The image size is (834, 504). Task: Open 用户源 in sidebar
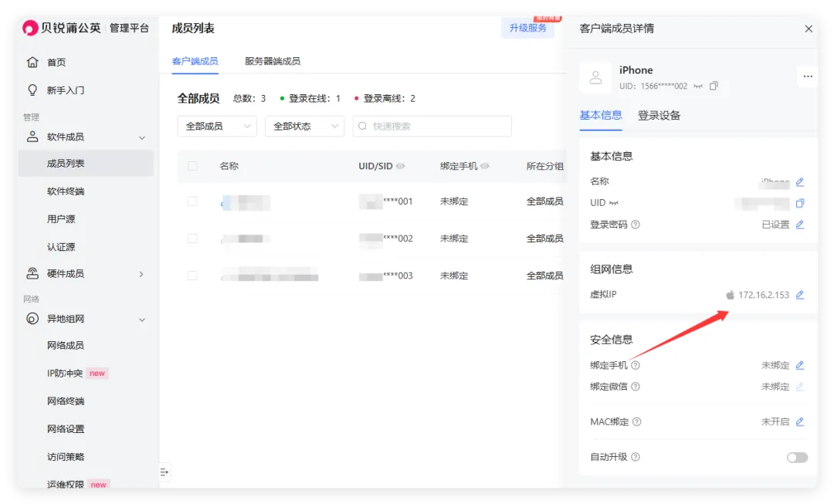click(61, 219)
